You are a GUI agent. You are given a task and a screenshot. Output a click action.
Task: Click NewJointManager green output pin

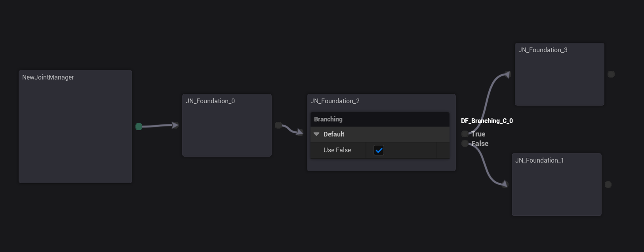[x=139, y=127]
